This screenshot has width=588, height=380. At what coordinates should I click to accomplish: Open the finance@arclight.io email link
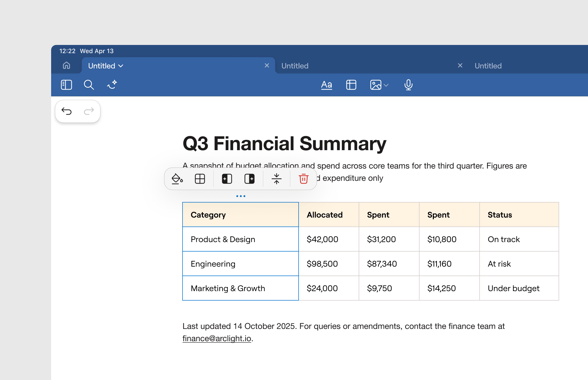tap(217, 338)
